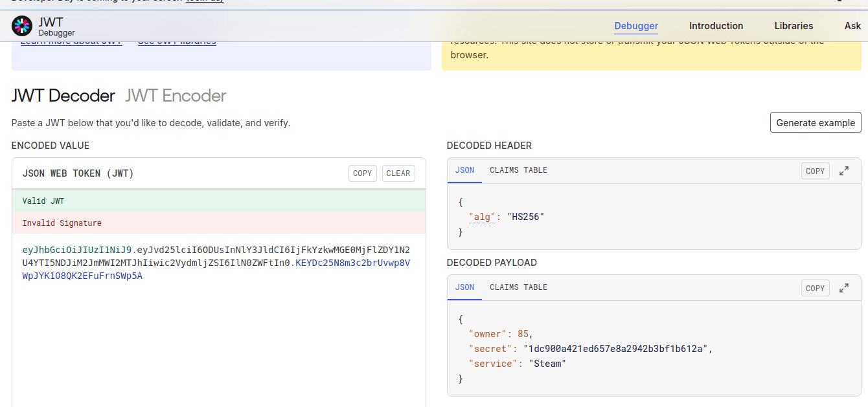Open CLAIMS TABLE view for the payload
The width and height of the screenshot is (868, 407).
pyautogui.click(x=518, y=287)
